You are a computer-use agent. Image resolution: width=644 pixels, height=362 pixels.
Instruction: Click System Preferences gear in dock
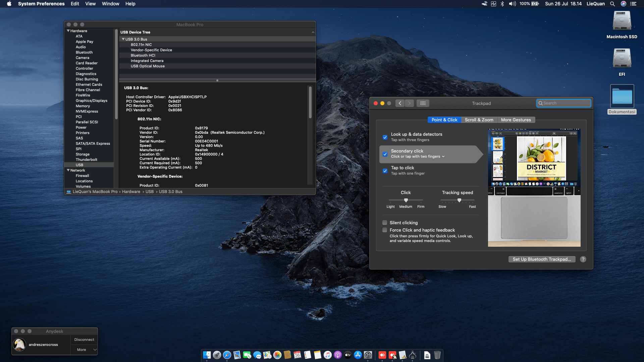pos(368,355)
